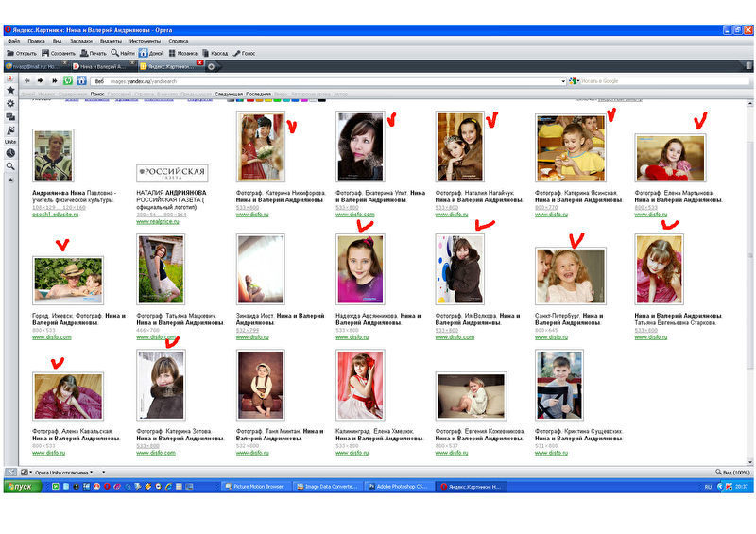
Task: Open Российская Газета logo thumbnail
Action: coord(171,173)
